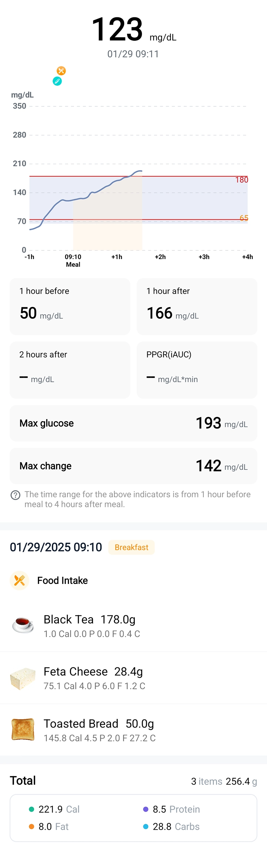Tap the red 180 upper threshold label

point(242,180)
